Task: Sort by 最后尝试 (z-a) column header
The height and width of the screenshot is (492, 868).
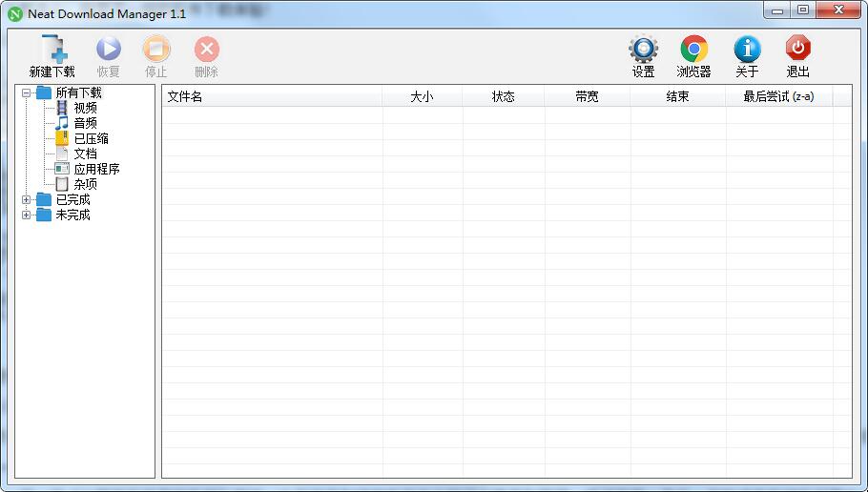Action: (x=779, y=97)
